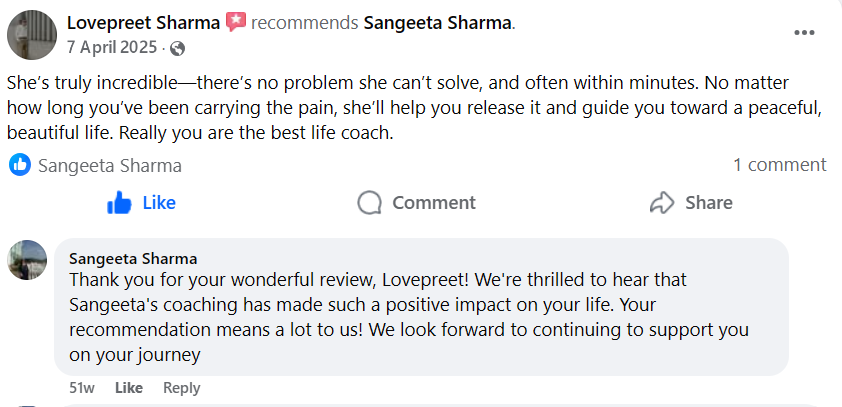Show who reacted: Sangeeta Sharma
Viewport: 842px width, 407px height.
tap(110, 166)
